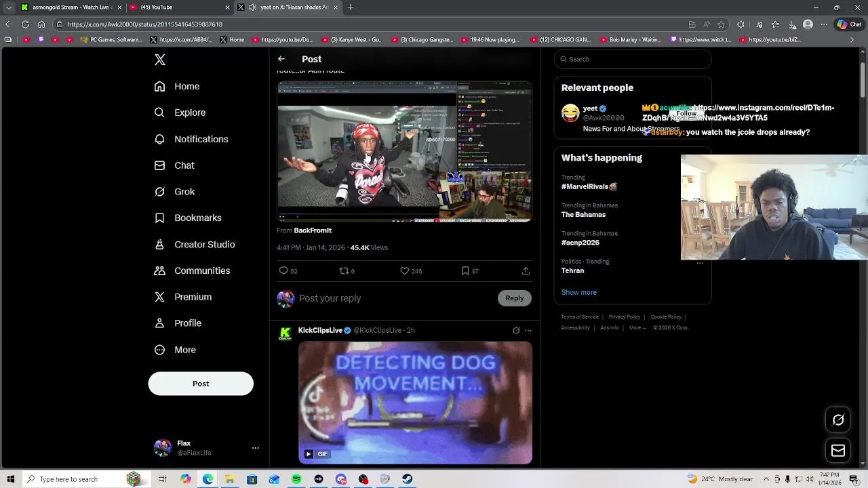
Task: Open the Detecting Dog Movement GIF
Action: 415,403
